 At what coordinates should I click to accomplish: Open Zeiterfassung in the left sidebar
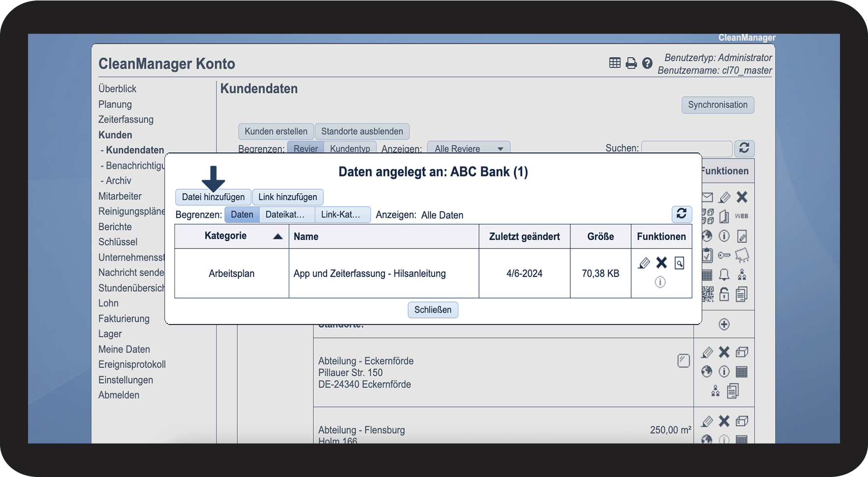click(x=126, y=119)
